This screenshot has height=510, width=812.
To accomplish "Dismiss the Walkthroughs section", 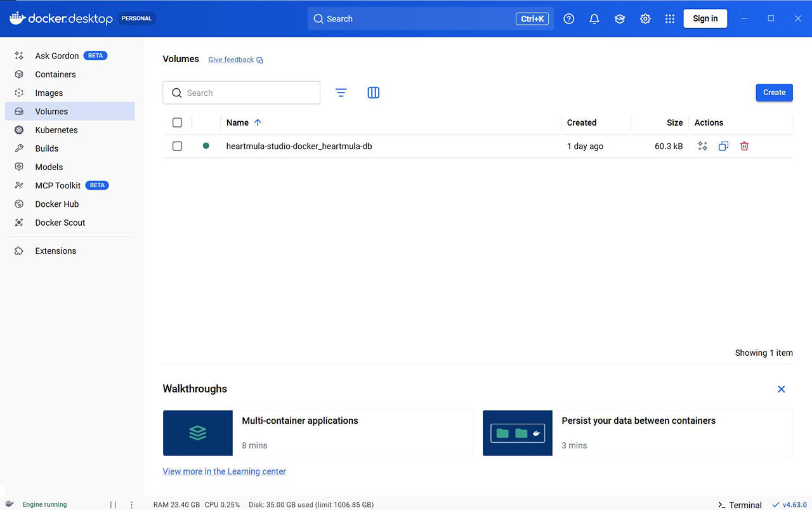I will click(781, 389).
